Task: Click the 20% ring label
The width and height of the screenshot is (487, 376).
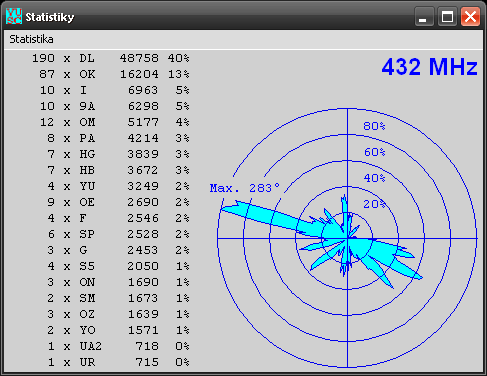Action: coord(374,204)
